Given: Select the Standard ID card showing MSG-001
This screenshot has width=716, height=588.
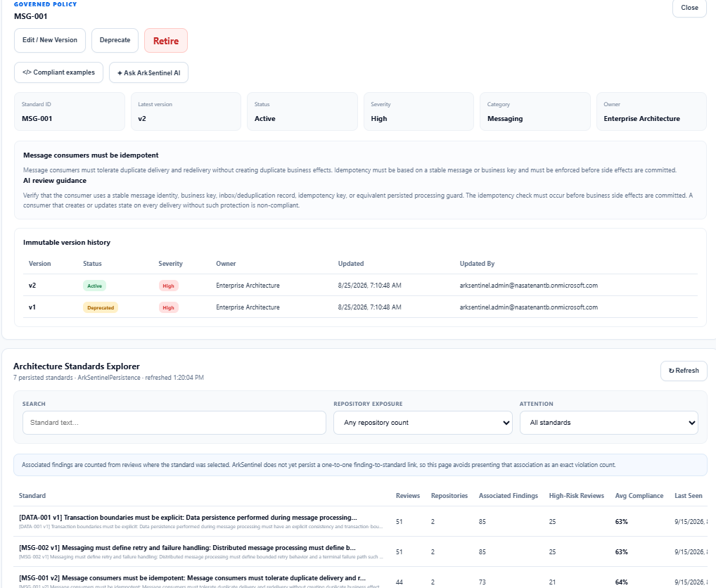Looking at the screenshot, I should click(x=70, y=111).
